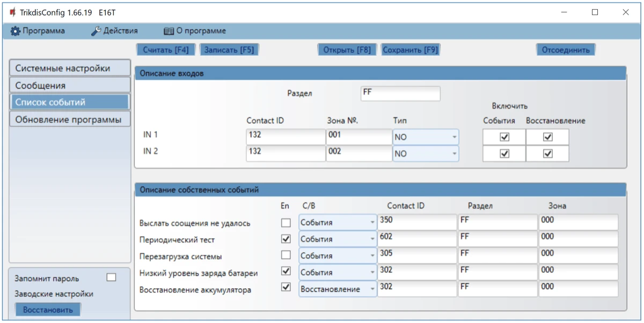The width and height of the screenshot is (644, 323).
Task: Click the Восстановить factory settings button
Action: 48,310
